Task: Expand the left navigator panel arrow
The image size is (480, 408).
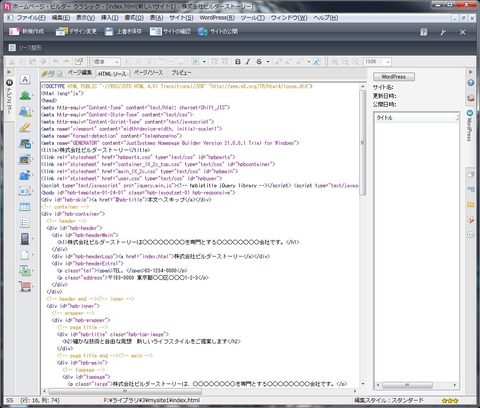Action: 9,72
